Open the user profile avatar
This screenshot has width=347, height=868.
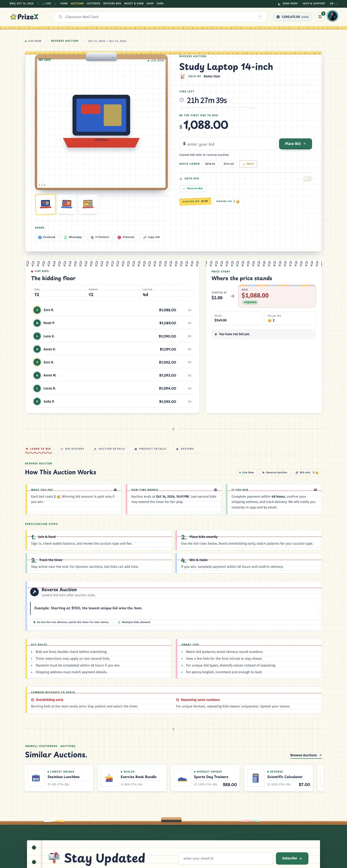pos(333,16)
